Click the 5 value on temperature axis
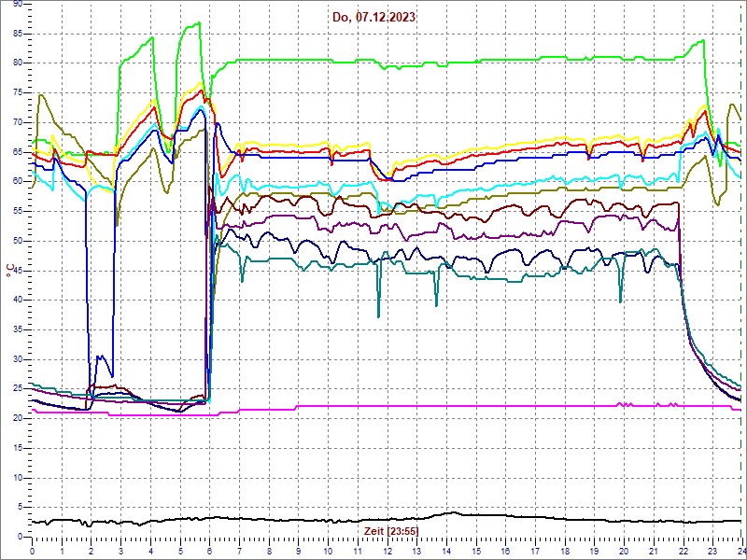The image size is (747, 560). (x=21, y=507)
